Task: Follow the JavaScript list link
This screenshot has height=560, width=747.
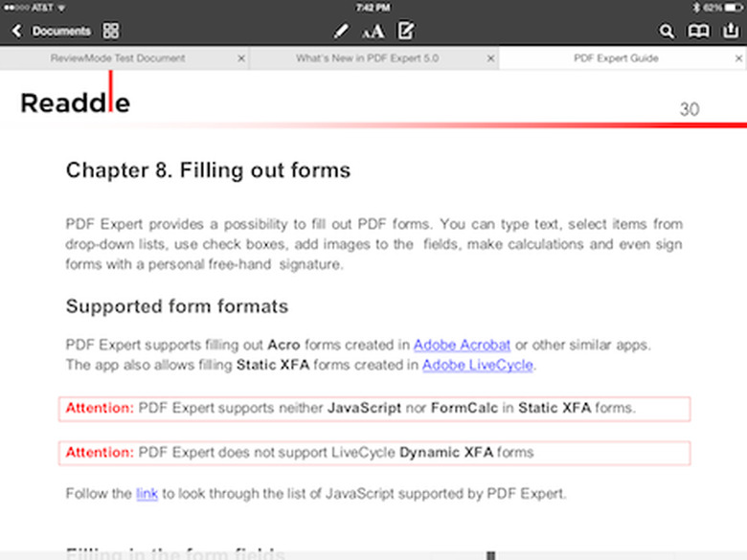Action: [x=147, y=493]
